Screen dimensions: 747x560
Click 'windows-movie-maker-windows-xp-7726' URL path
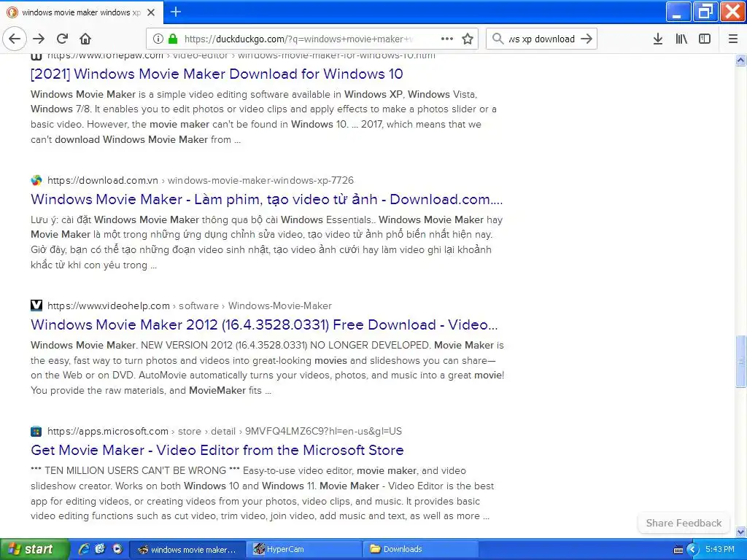click(x=260, y=181)
